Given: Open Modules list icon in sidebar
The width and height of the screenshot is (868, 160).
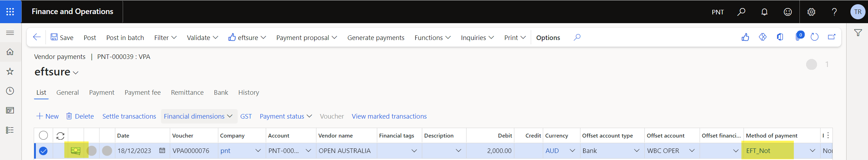Looking at the screenshot, I should click(x=10, y=130).
